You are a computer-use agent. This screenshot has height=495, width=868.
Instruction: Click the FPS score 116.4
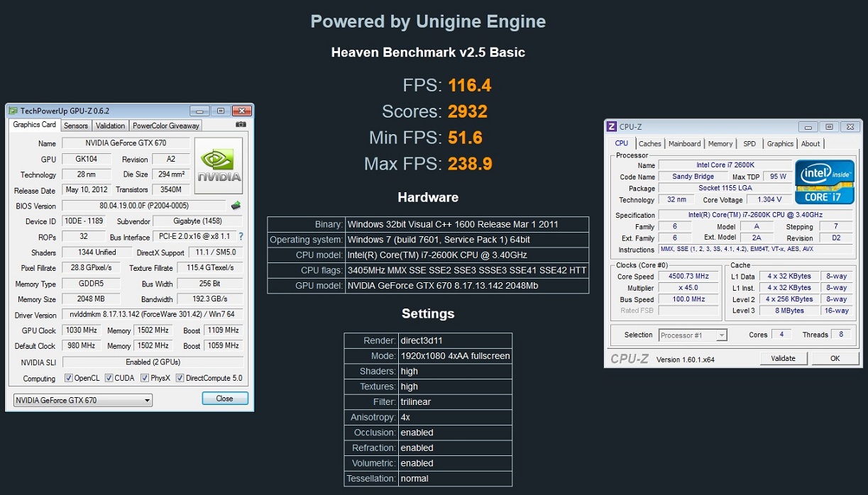point(470,86)
